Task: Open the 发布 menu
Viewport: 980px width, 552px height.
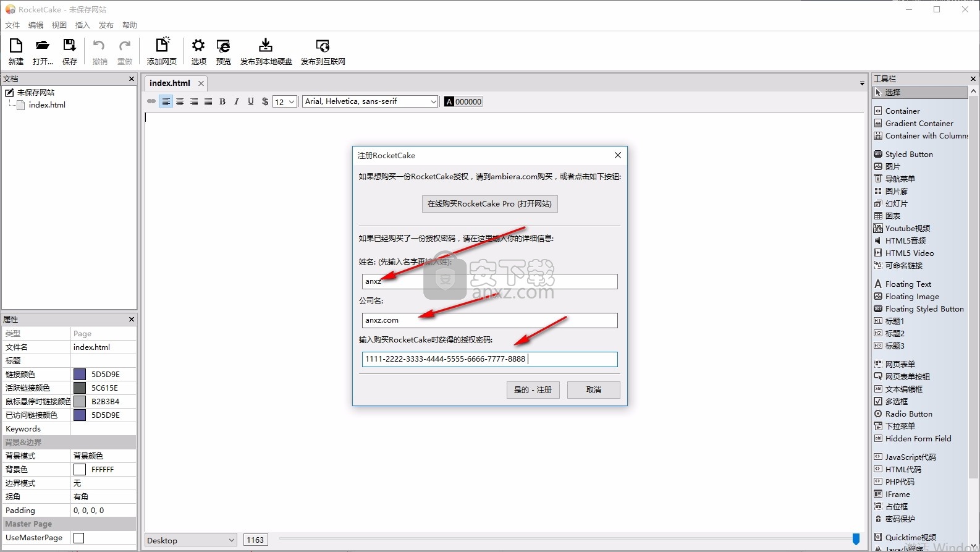Action: (106, 25)
